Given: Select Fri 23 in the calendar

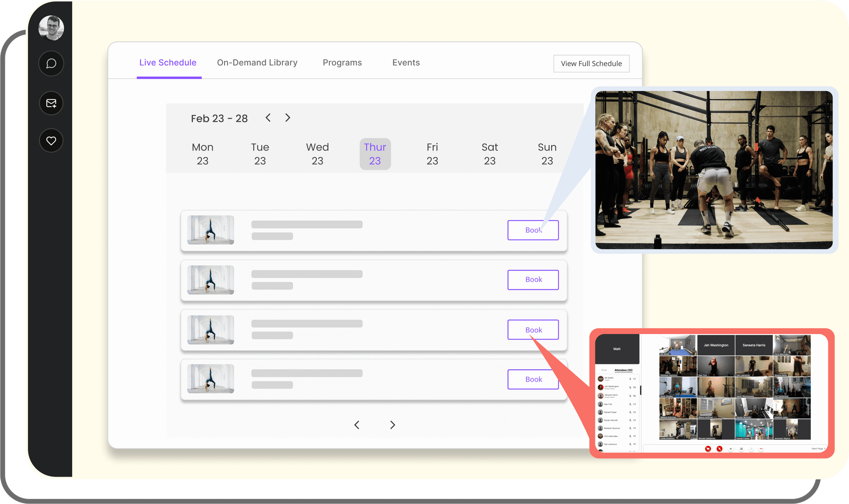Looking at the screenshot, I should 432,154.
